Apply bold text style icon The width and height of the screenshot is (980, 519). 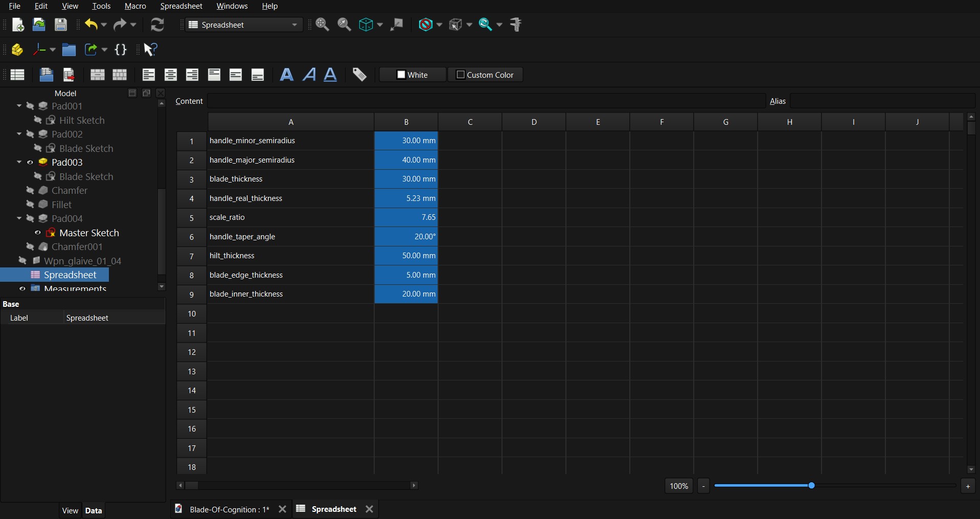(287, 75)
